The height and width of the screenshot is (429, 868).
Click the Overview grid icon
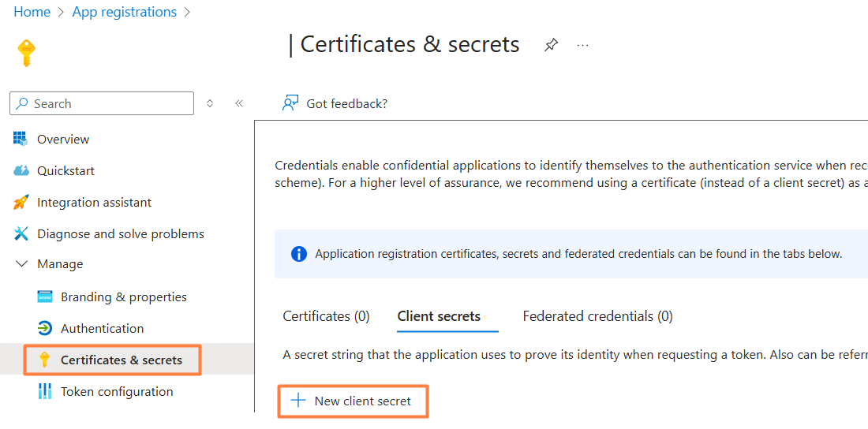[x=21, y=139]
